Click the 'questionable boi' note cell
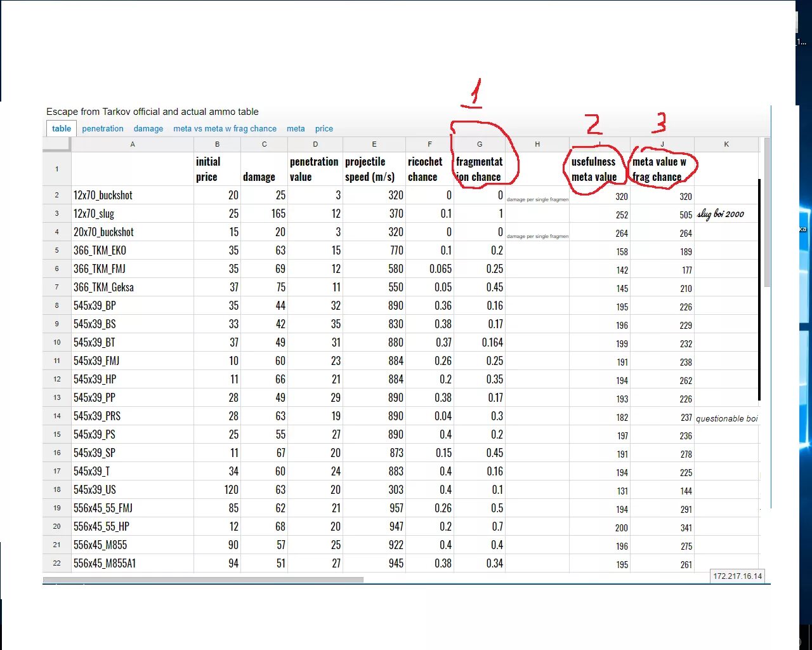Screen dimensions: 812x650 coord(726,417)
